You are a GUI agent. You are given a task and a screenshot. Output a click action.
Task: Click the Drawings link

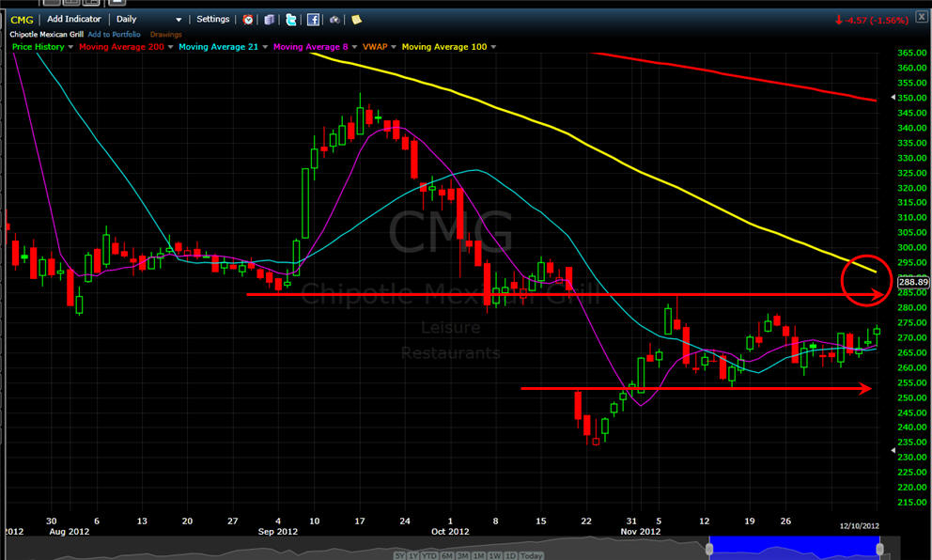click(x=165, y=34)
